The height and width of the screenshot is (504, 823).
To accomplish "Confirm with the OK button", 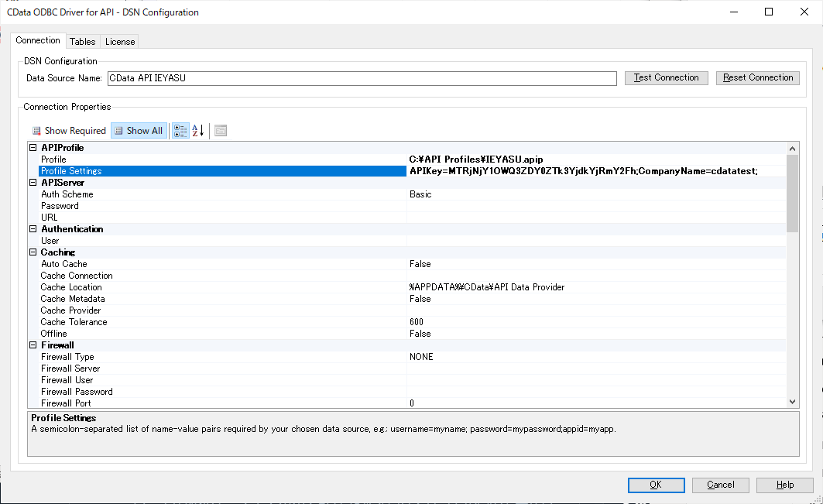I will pyautogui.click(x=656, y=485).
